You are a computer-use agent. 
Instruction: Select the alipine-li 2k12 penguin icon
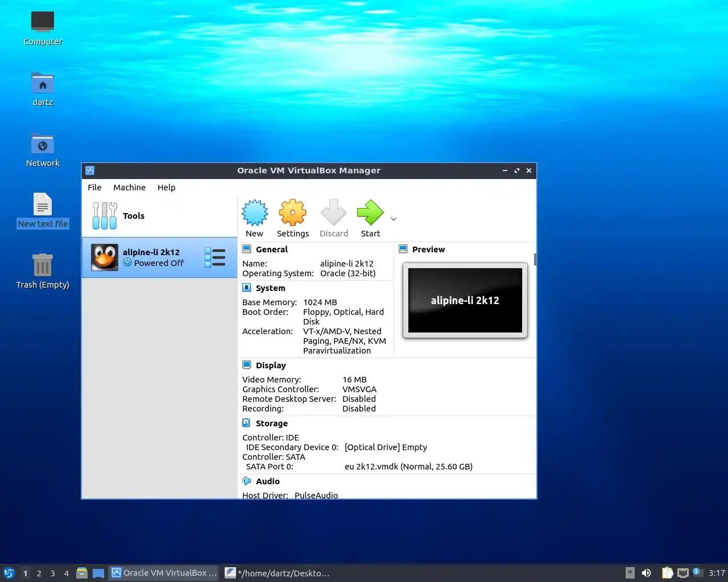105,257
